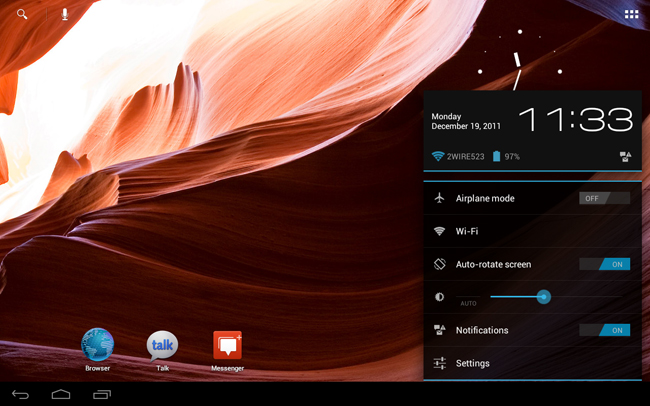Open the Messenger app
The height and width of the screenshot is (406, 650).
tap(227, 347)
